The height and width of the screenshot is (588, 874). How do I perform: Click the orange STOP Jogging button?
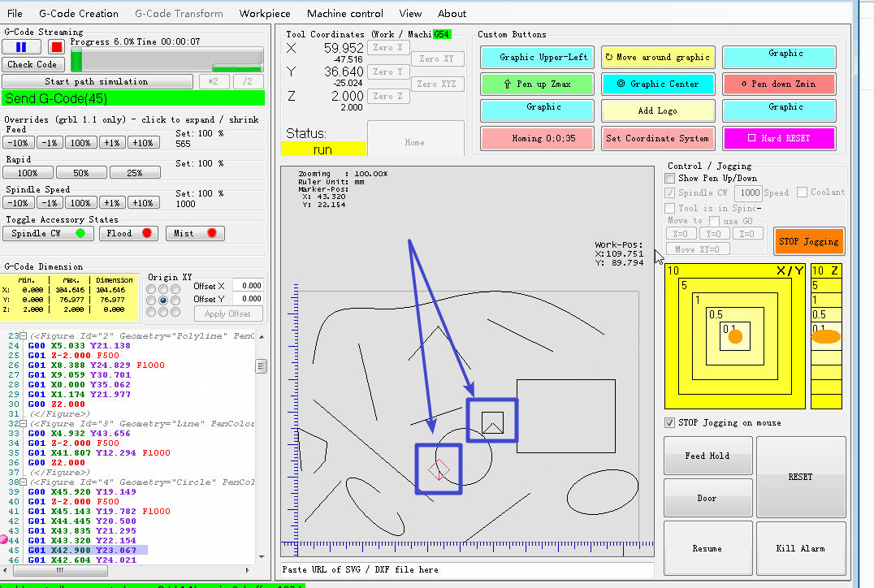[808, 241]
